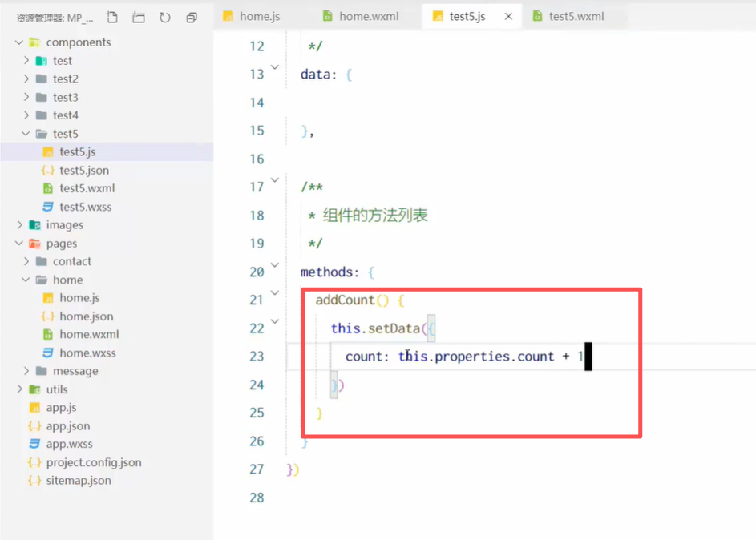Click the home.js file icon
Screen dimensions: 756x540
tap(48, 298)
